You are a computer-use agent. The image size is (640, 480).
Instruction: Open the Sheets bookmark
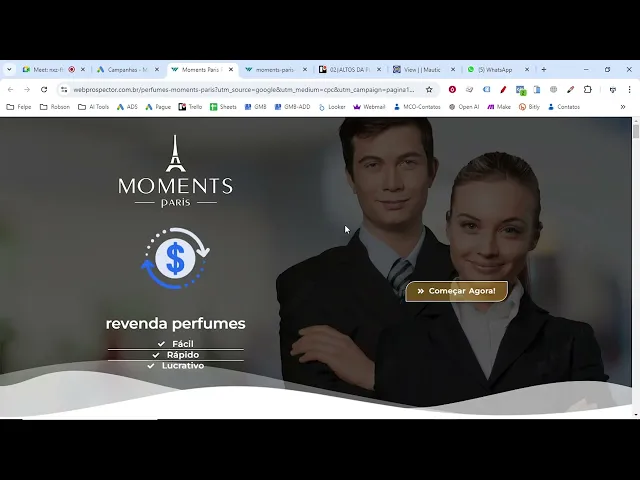(223, 107)
